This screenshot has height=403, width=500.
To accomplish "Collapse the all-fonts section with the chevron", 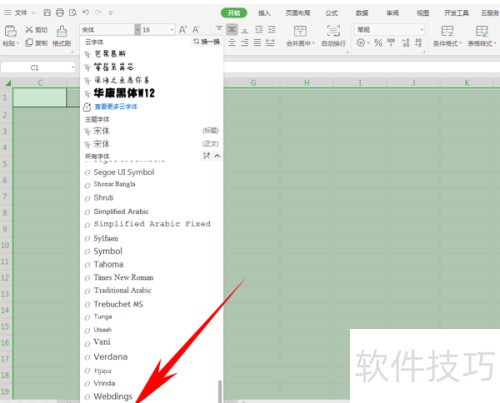I will [217, 155].
